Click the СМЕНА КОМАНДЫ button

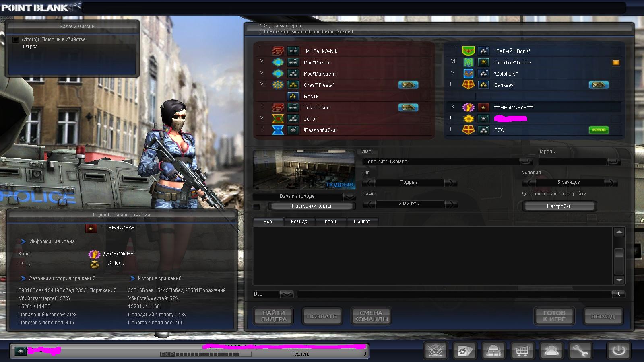(x=371, y=316)
